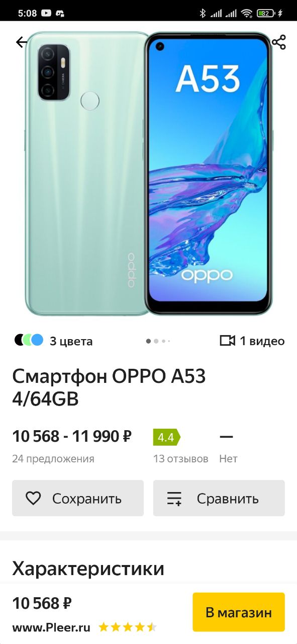Tap the heart icon in Сохранить

pyautogui.click(x=33, y=498)
